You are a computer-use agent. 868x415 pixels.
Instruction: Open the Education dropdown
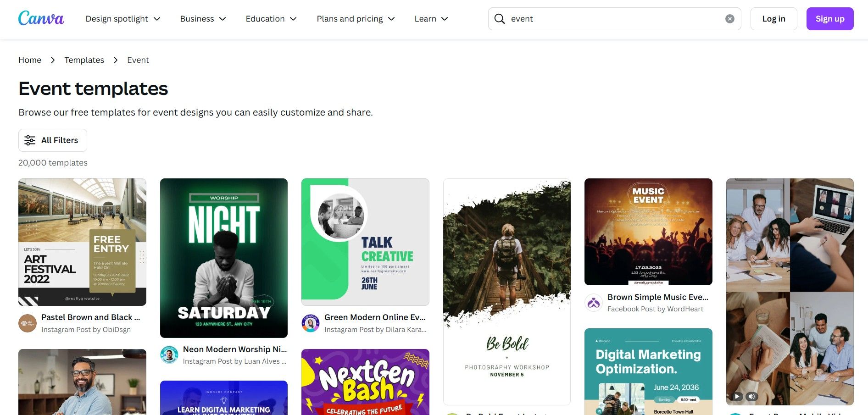(272, 19)
